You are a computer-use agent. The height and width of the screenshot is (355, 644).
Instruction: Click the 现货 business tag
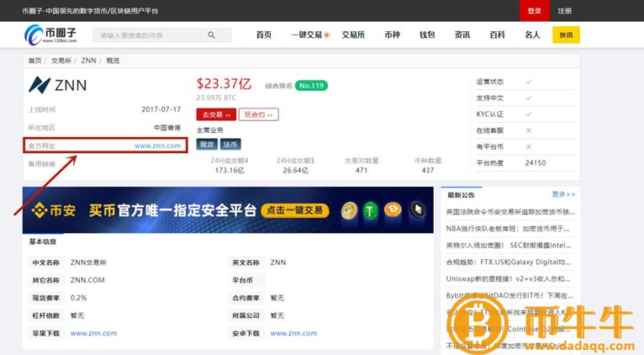(x=207, y=144)
